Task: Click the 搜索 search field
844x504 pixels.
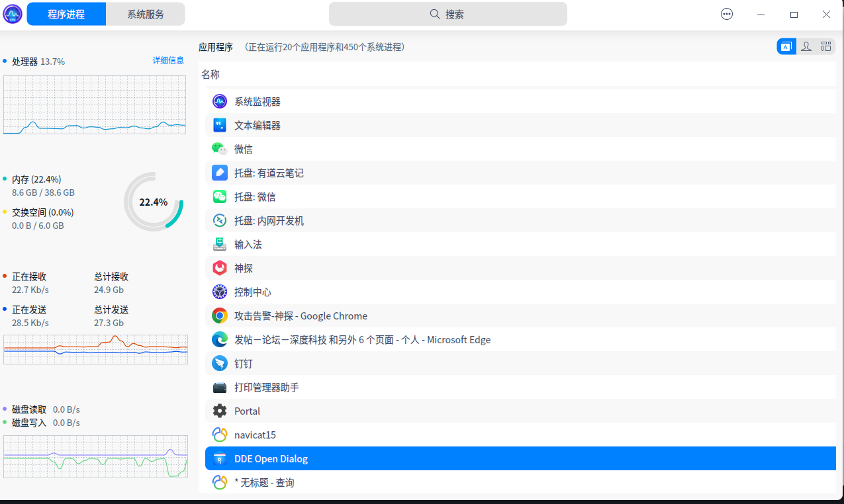Action: pyautogui.click(x=448, y=14)
